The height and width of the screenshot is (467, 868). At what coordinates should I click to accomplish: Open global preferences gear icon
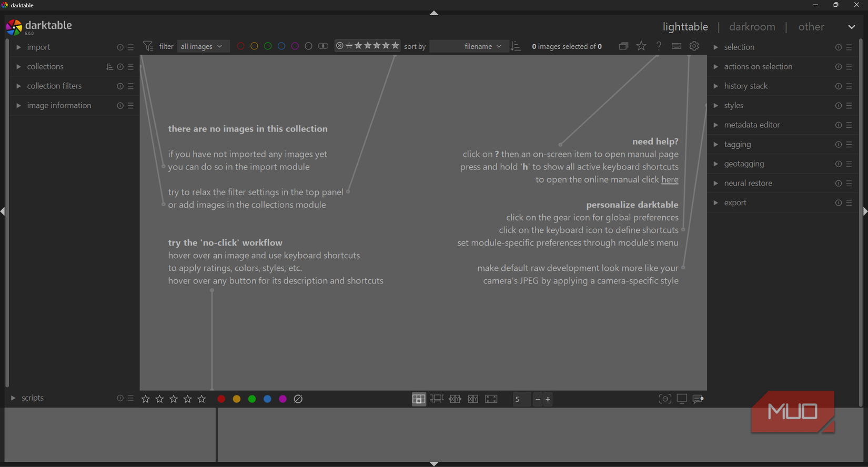point(694,46)
